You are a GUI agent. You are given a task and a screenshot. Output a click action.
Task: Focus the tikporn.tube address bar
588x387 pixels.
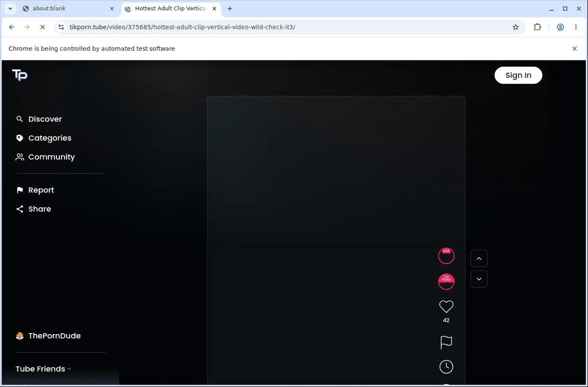[x=289, y=27]
